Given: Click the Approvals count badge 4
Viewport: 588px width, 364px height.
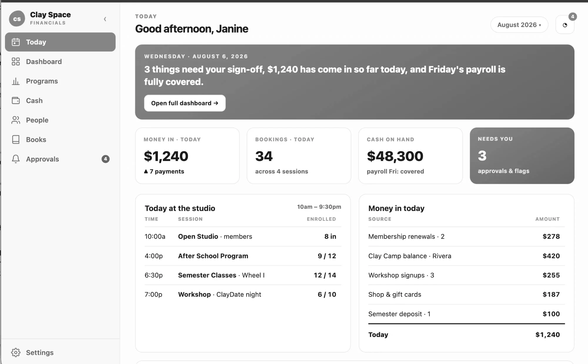Looking at the screenshot, I should coord(106,159).
